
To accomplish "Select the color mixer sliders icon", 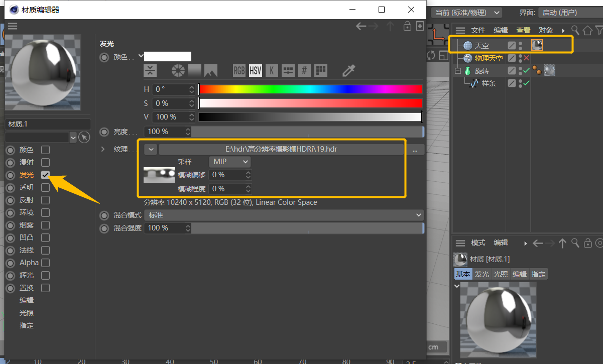I will 288,70.
